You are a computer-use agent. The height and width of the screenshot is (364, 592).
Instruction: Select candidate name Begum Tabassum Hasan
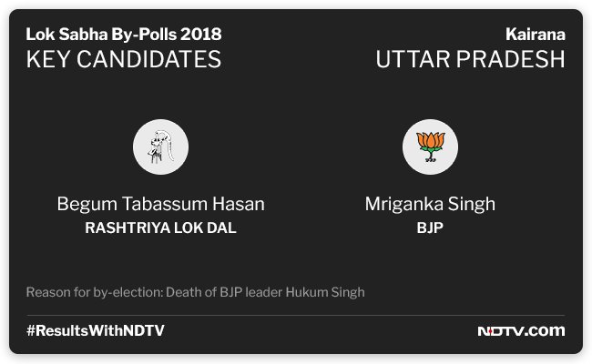161,204
